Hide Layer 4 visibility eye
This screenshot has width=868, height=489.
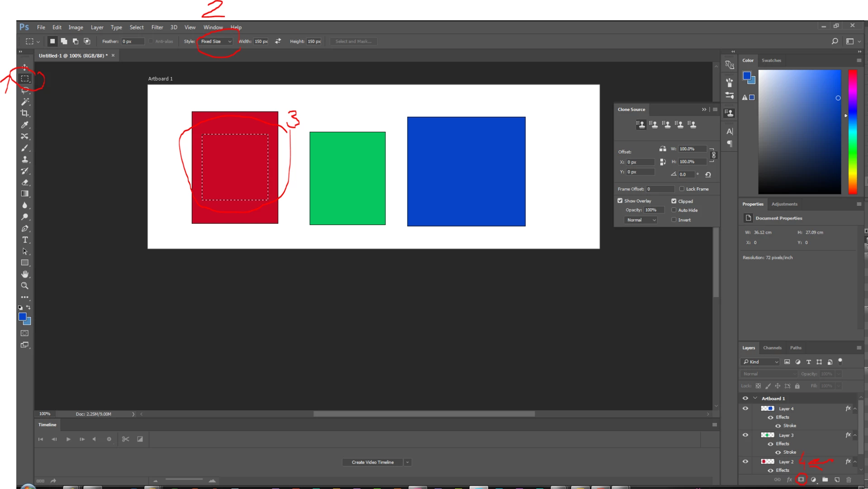click(x=745, y=408)
